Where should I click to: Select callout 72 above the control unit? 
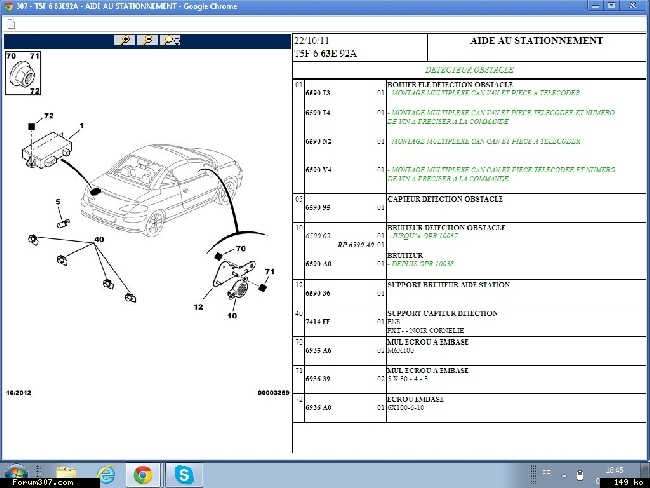point(49,116)
